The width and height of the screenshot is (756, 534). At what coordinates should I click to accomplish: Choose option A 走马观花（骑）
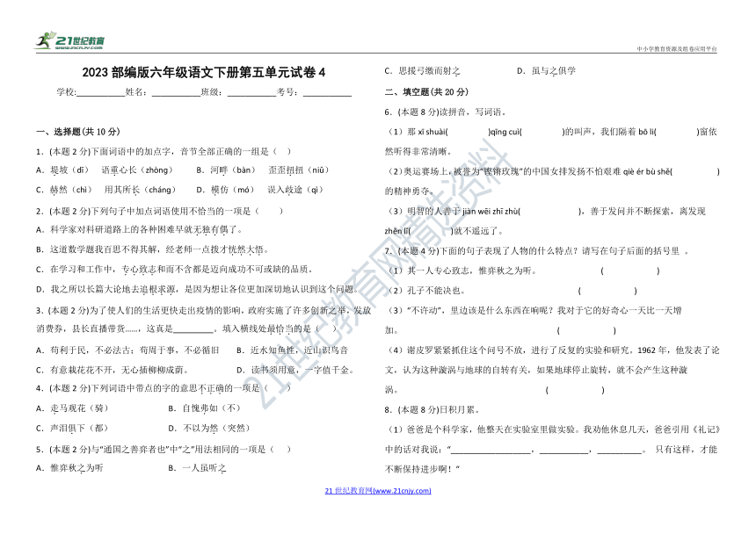click(72, 408)
